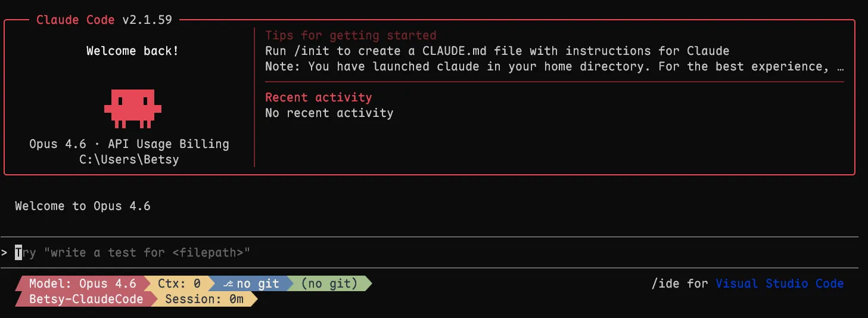Click the C:\Users\Betsy directory path
868x318 pixels.
pyautogui.click(x=129, y=159)
